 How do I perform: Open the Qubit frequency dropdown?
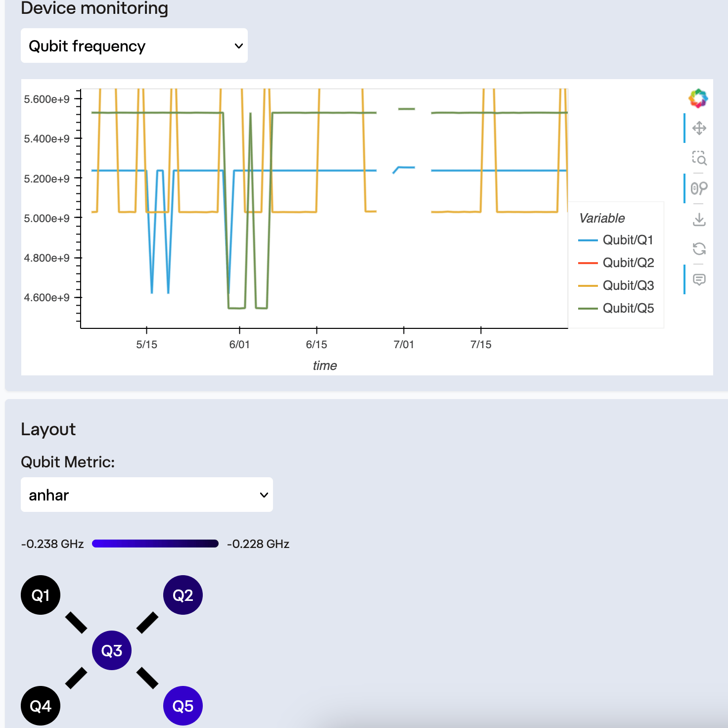(x=134, y=45)
